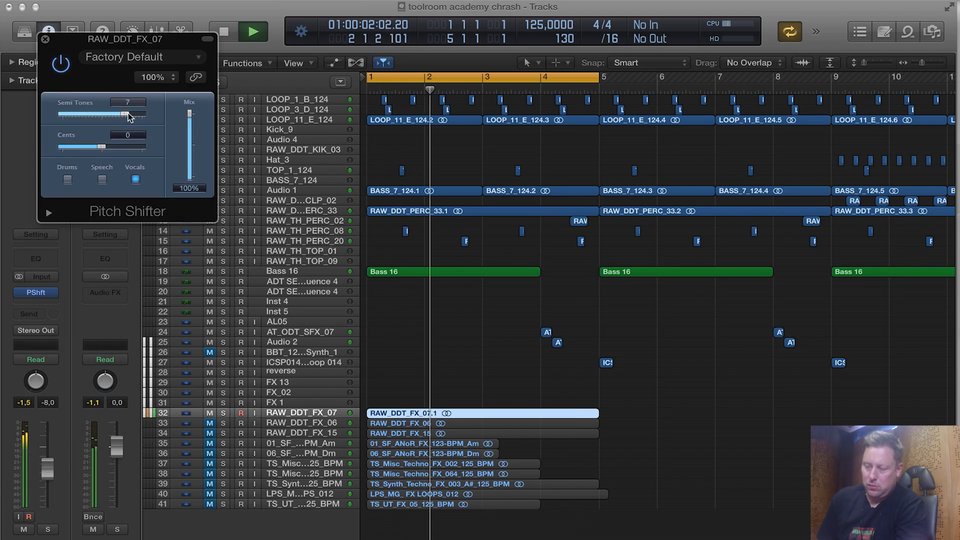This screenshot has height=540, width=960.
Task: Open Drag No Overlap dropdown
Action: (753, 63)
